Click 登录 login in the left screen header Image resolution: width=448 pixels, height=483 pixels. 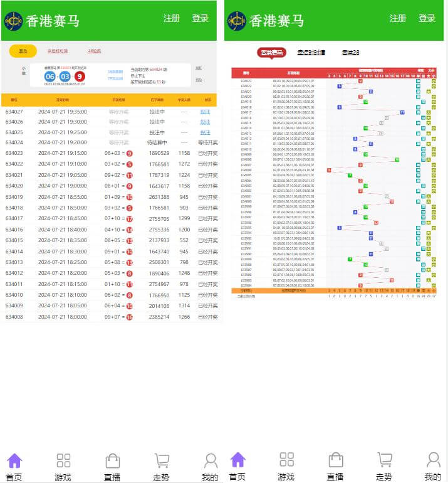[200, 18]
